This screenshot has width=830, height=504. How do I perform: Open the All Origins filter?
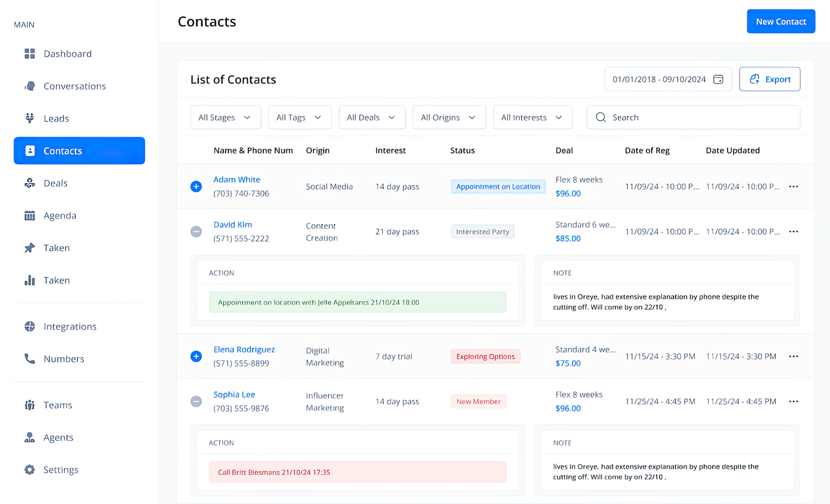(x=449, y=117)
